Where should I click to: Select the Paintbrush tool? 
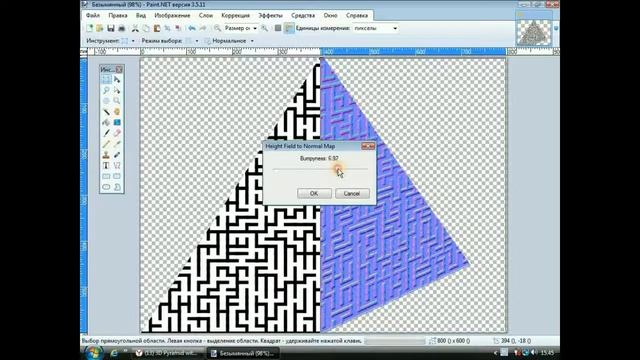[x=106, y=133]
